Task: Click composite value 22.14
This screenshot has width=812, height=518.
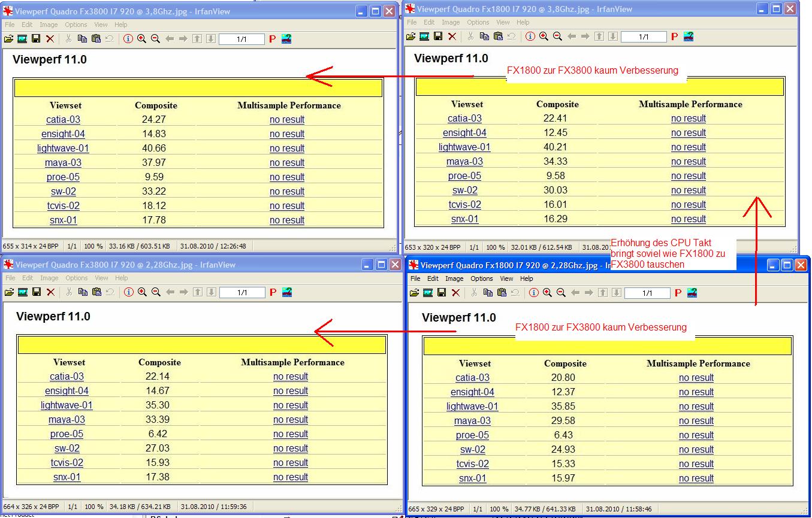Action: [x=158, y=376]
